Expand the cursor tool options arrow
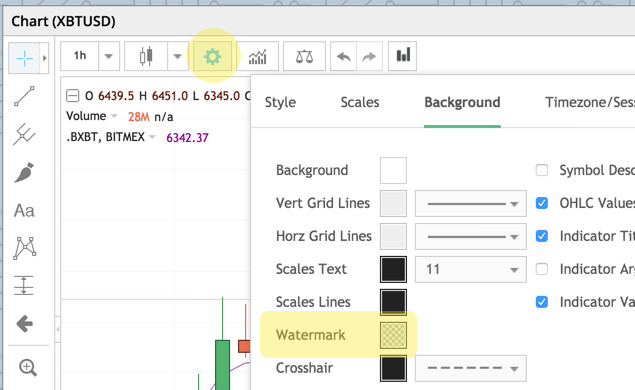 click(x=44, y=58)
